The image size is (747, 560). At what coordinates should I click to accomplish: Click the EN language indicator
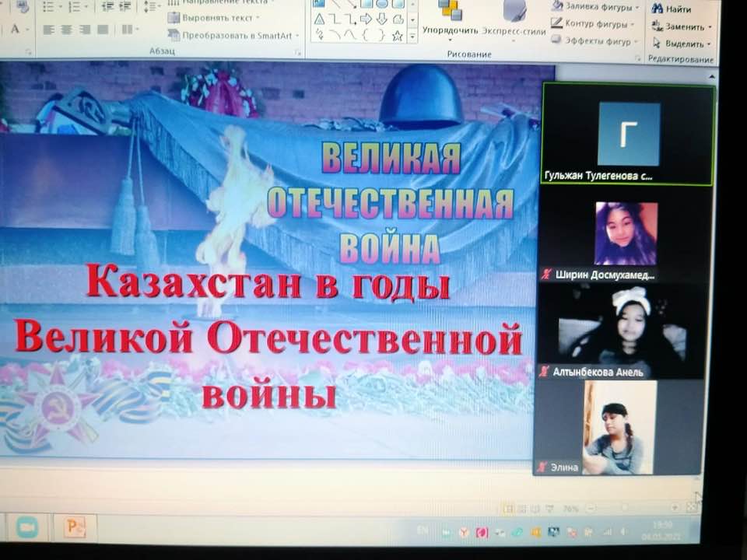(423, 530)
